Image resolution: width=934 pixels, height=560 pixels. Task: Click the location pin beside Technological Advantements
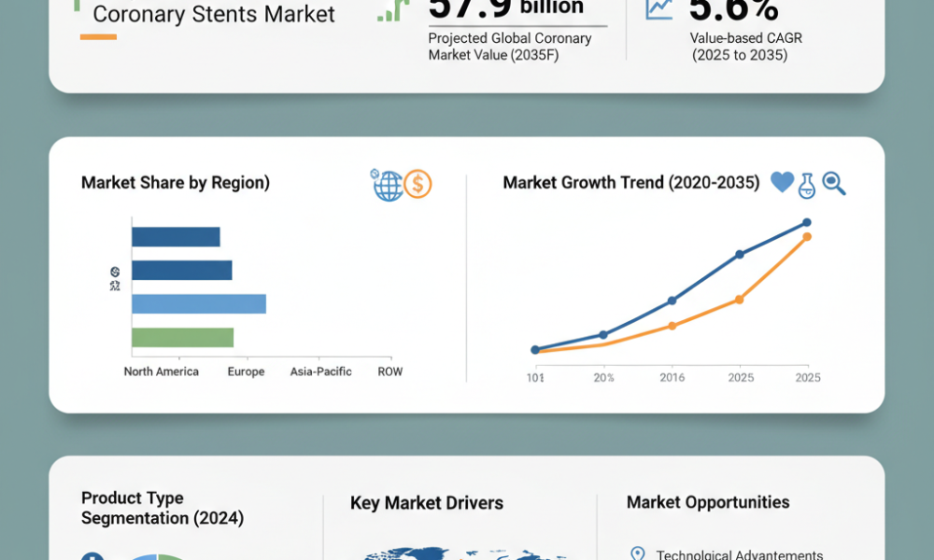(x=637, y=554)
